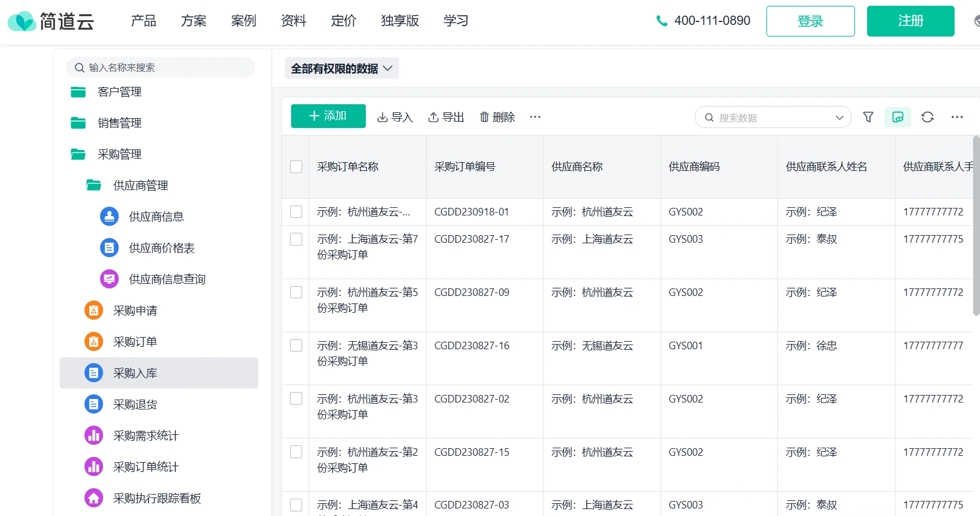
Task: Click the 采购订单统计 chart icon
Action: tap(94, 467)
